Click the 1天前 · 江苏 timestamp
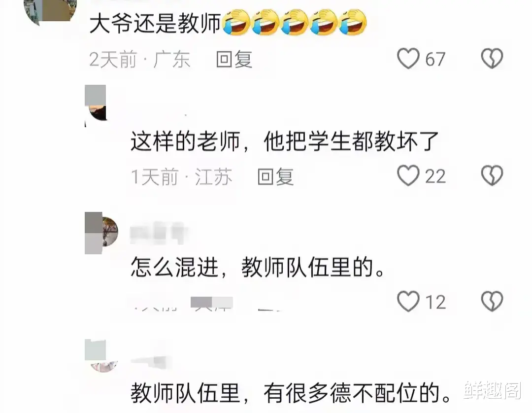This screenshot has width=532, height=413. (181, 176)
